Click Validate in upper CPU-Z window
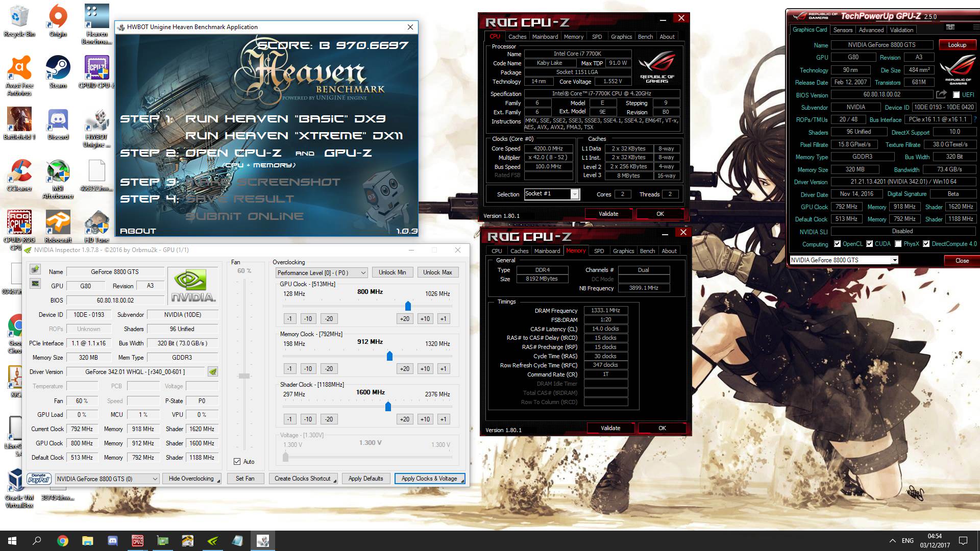Image resolution: width=980 pixels, height=551 pixels. click(608, 214)
